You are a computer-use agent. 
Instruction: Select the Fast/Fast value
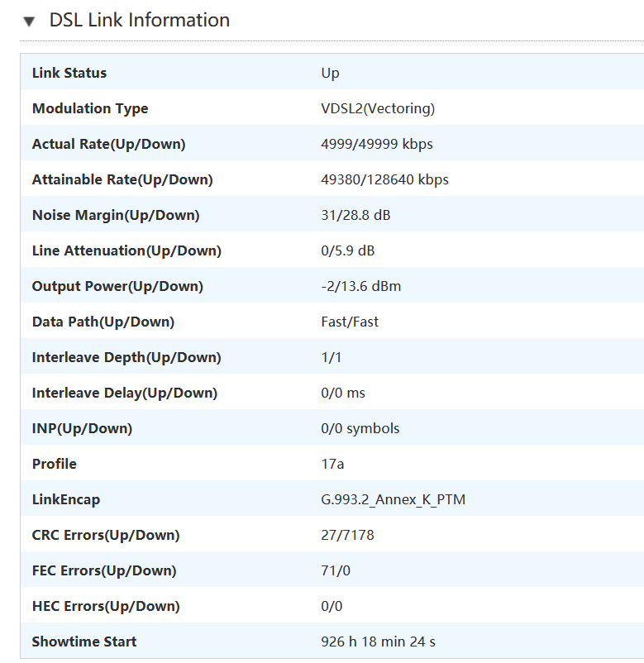(x=350, y=322)
